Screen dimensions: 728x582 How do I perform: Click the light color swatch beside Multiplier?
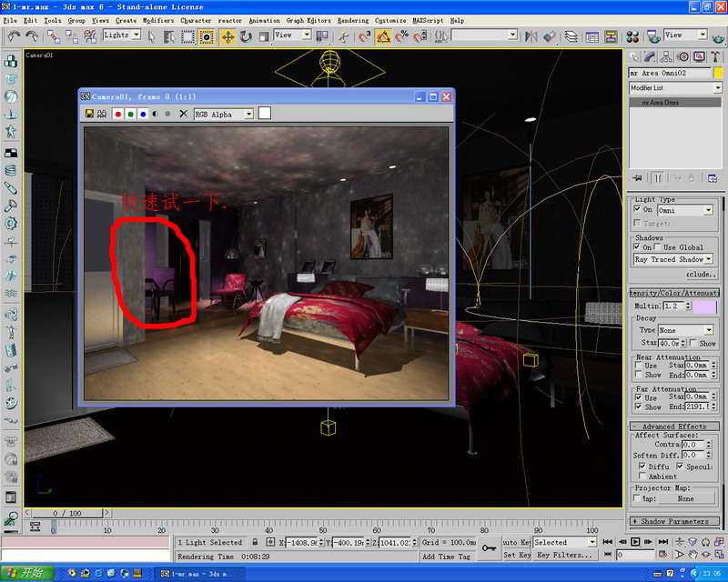tap(704, 306)
